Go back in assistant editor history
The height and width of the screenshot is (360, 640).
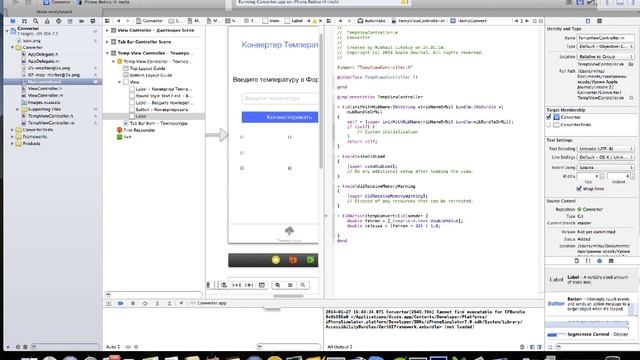pyautogui.click(x=340, y=21)
